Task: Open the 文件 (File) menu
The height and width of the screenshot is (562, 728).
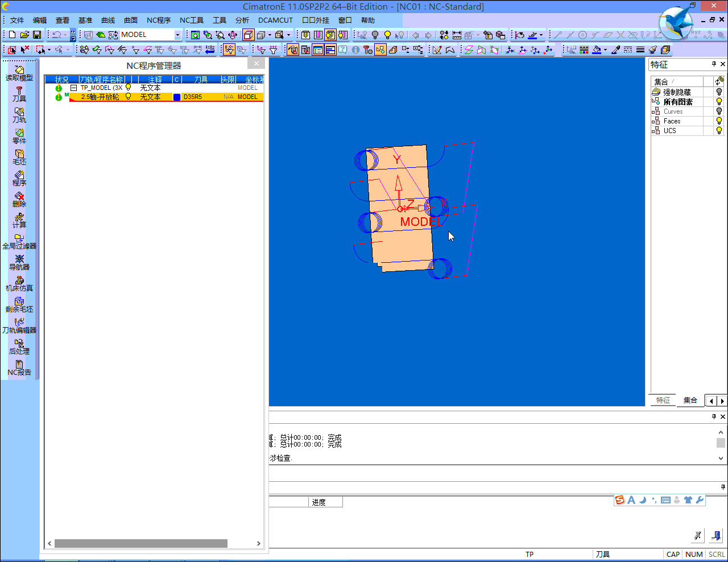Action: pyautogui.click(x=16, y=20)
